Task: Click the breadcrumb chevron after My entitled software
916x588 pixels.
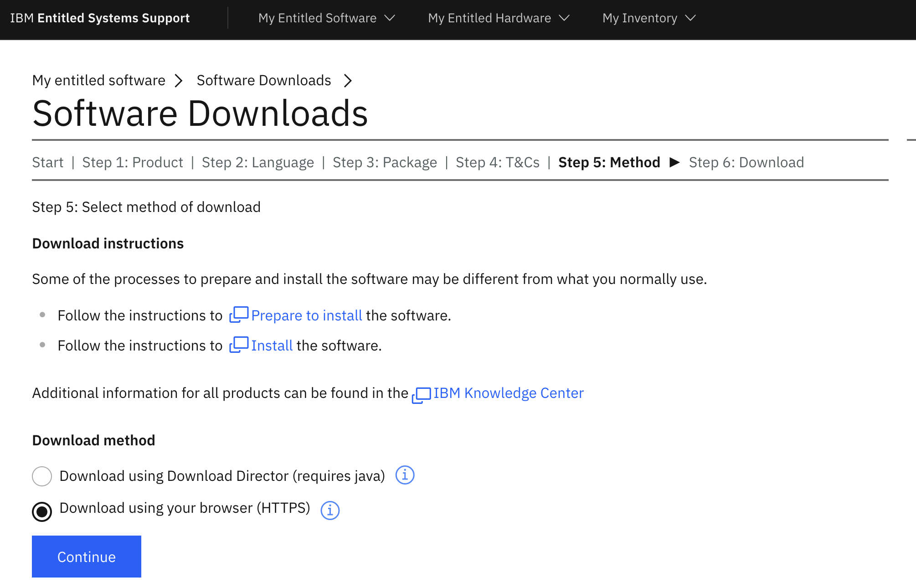Action: [x=178, y=80]
